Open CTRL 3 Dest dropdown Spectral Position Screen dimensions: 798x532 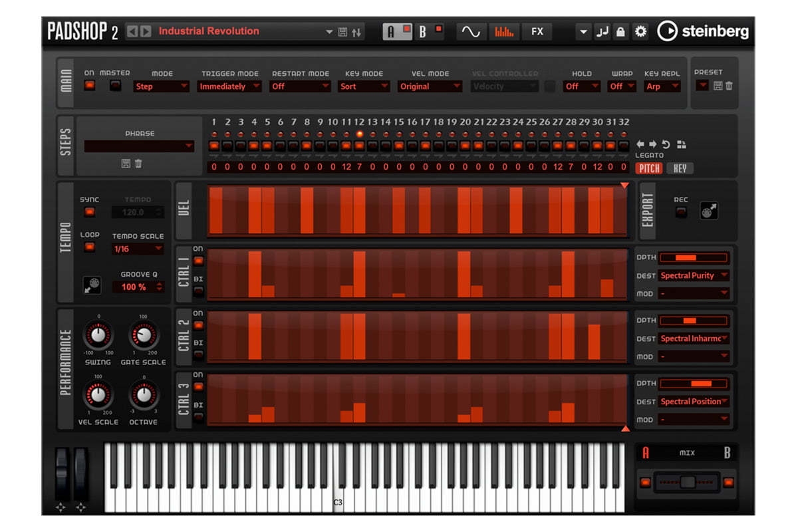[x=694, y=402]
